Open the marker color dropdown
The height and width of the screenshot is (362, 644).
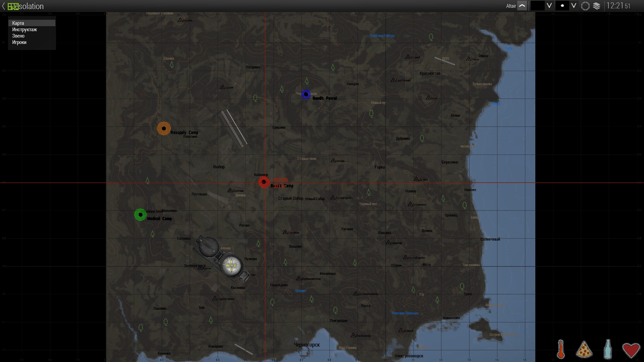point(549,6)
